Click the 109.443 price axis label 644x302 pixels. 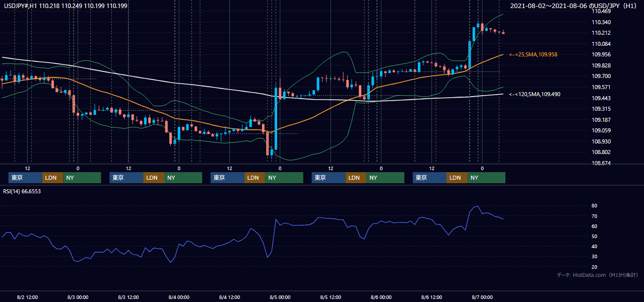point(602,98)
